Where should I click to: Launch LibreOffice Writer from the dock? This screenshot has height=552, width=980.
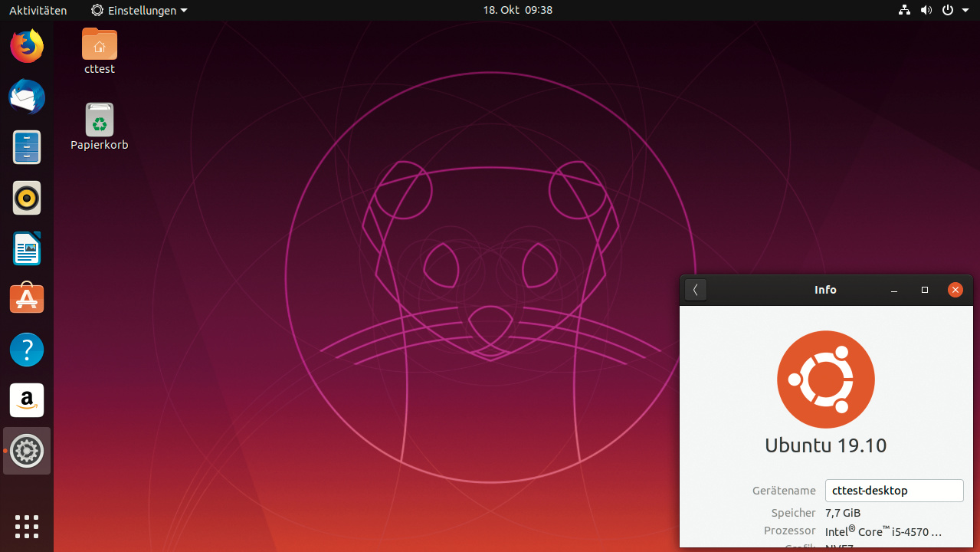point(27,248)
